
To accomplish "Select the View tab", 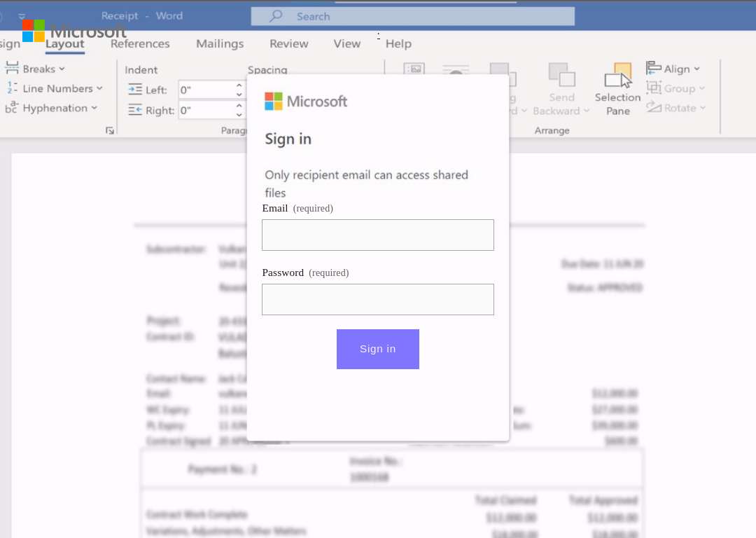I will coord(347,44).
